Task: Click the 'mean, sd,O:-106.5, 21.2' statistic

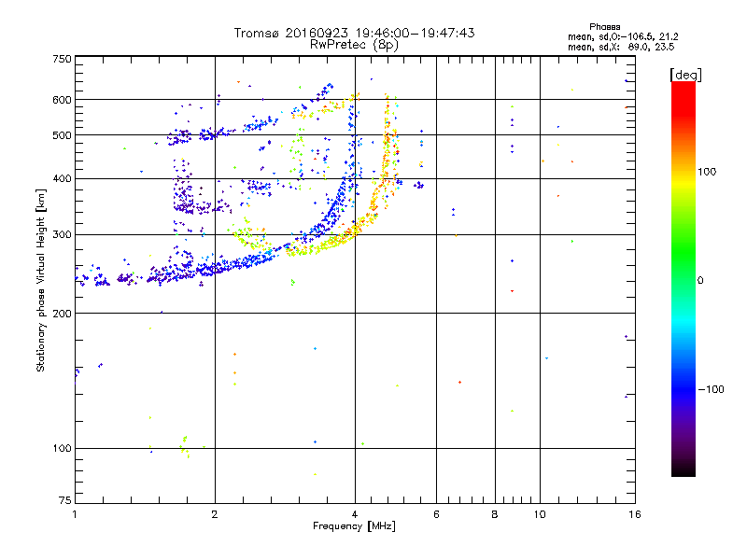Action: click(623, 36)
